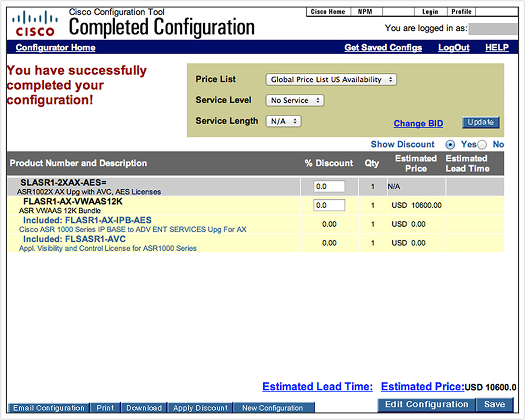
Task: Click the Login tab
Action: (430, 12)
